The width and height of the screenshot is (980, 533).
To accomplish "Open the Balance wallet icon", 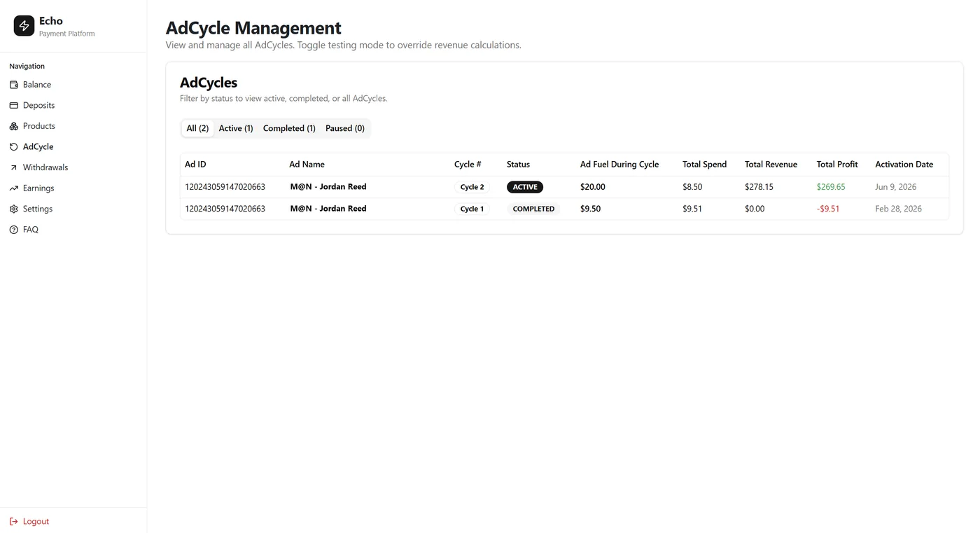I will tap(13, 85).
